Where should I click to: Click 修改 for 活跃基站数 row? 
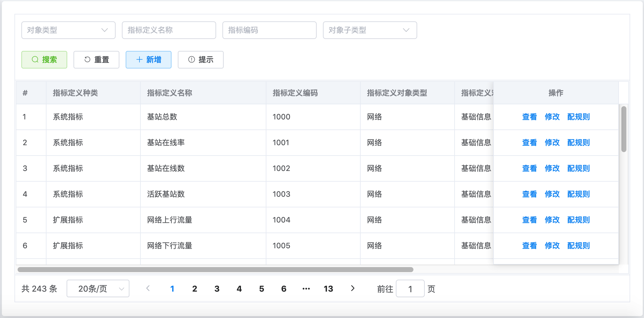pos(552,194)
